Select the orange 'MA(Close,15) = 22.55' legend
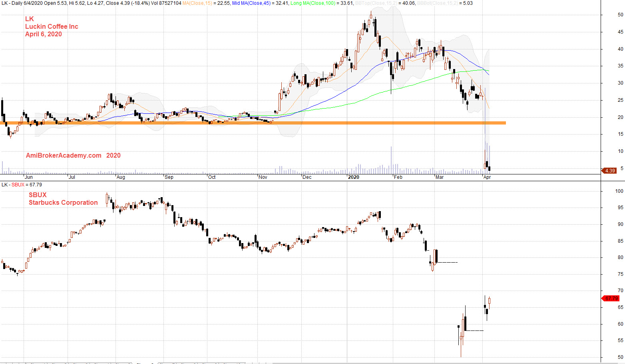The width and height of the screenshot is (625, 364). [206, 3]
